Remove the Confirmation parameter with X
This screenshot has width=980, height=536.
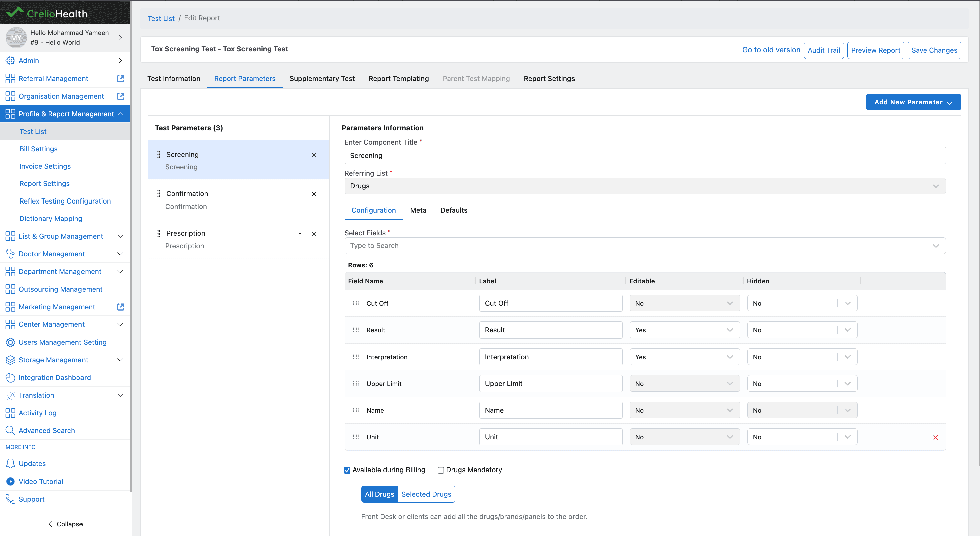point(314,194)
